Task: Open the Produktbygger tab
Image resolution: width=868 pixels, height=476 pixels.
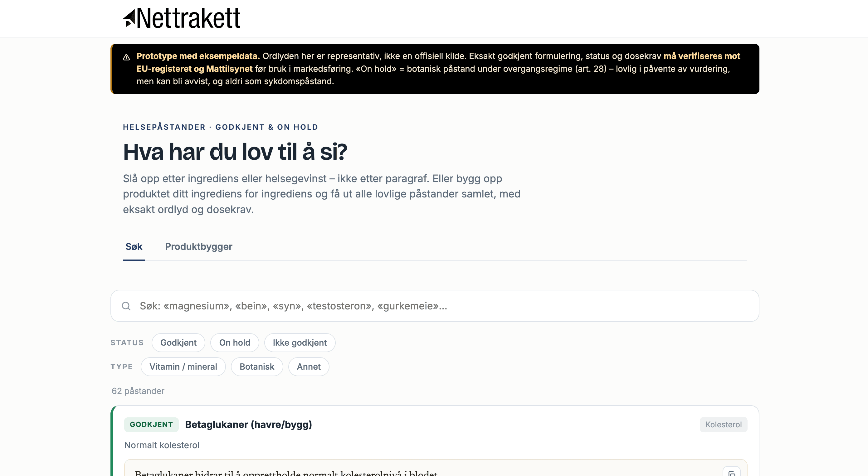Action: click(198, 247)
